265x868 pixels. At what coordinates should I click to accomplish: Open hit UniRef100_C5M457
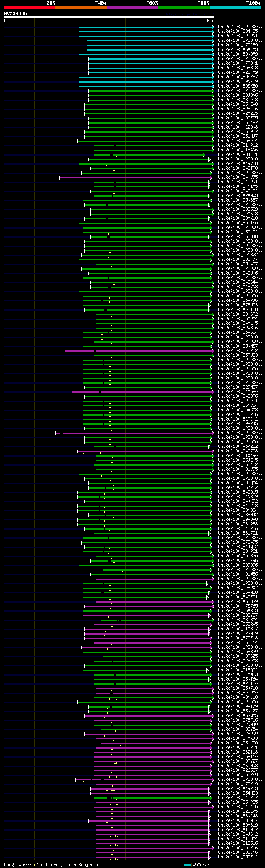tap(238, 264)
